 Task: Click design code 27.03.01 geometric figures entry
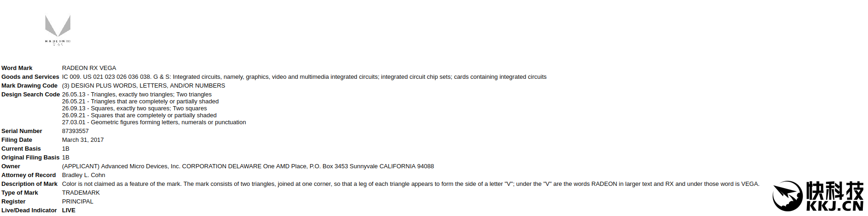pyautogui.click(x=154, y=122)
